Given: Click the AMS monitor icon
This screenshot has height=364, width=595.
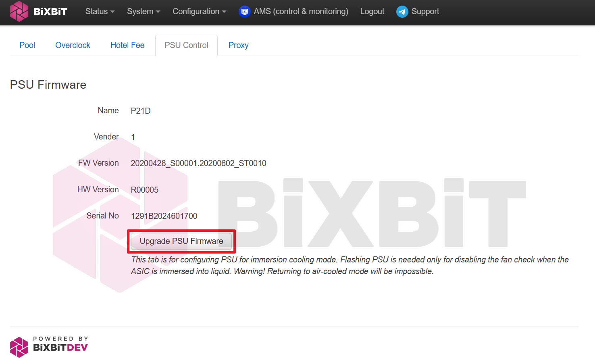Looking at the screenshot, I should [244, 12].
